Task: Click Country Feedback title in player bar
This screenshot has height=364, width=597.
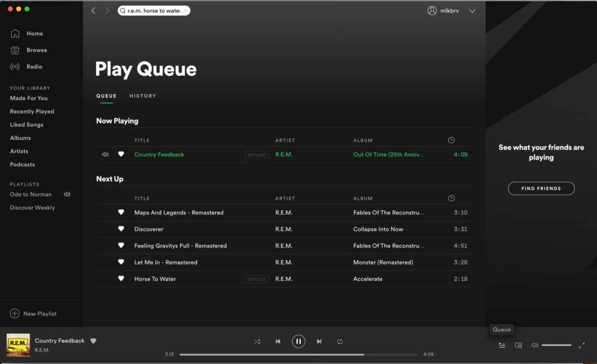Action: (x=59, y=341)
